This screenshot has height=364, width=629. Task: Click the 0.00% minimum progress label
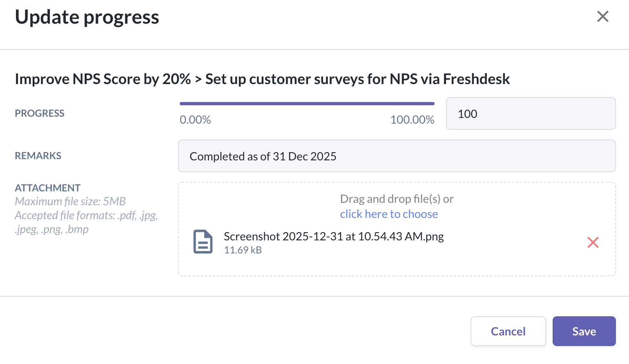pyautogui.click(x=195, y=120)
